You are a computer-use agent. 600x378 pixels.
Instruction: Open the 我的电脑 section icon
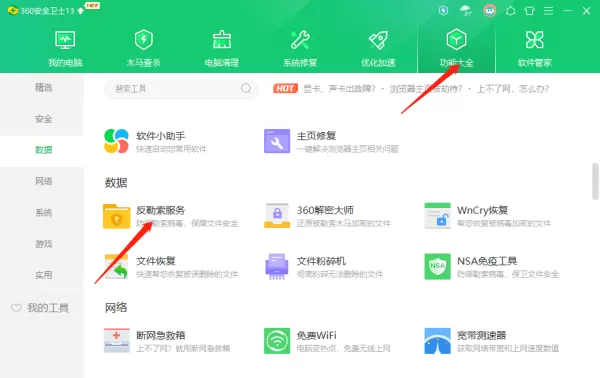65,40
